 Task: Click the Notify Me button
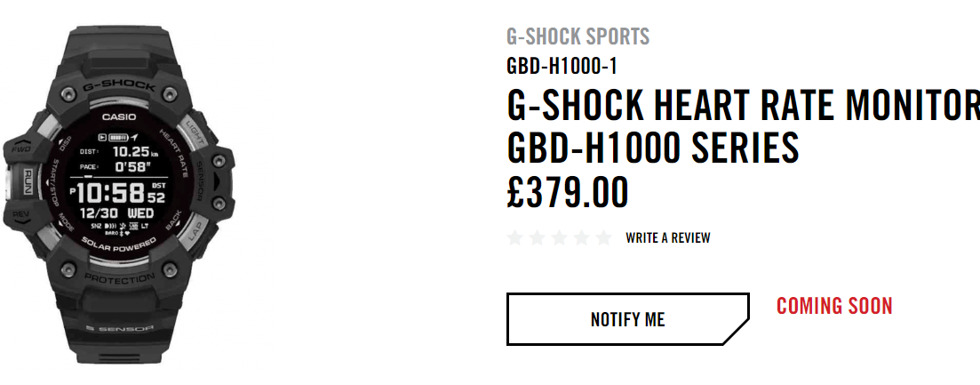tap(627, 318)
